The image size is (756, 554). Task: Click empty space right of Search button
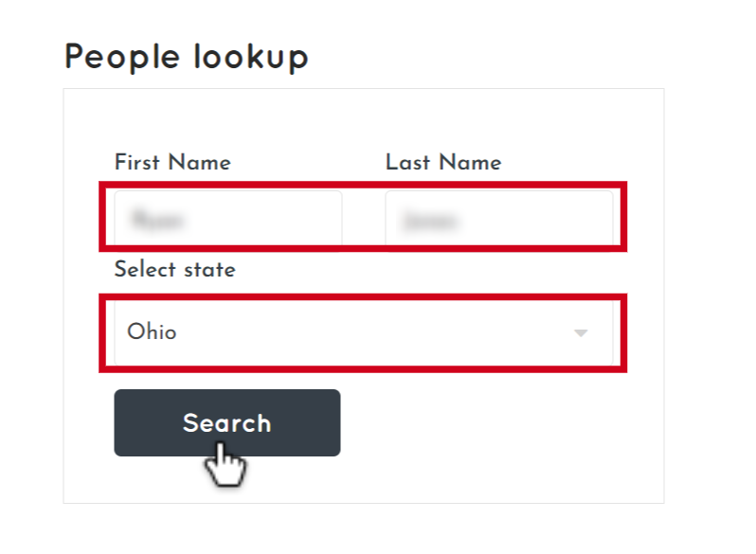pos(482,422)
